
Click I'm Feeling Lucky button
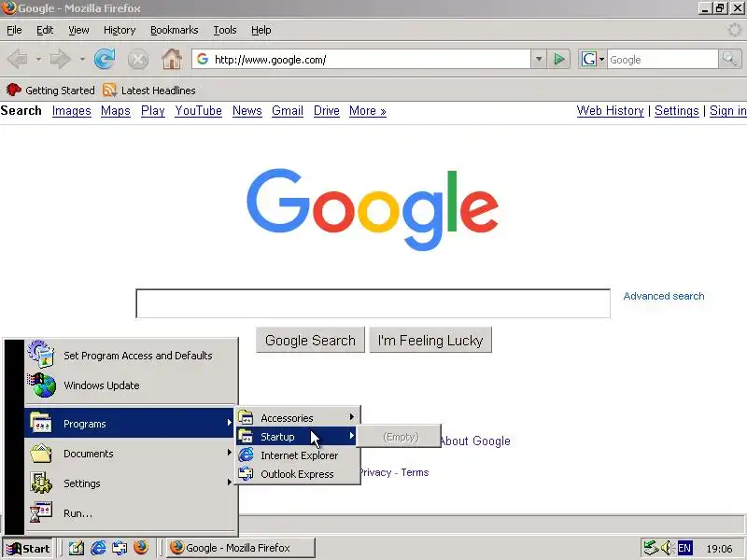coord(430,340)
